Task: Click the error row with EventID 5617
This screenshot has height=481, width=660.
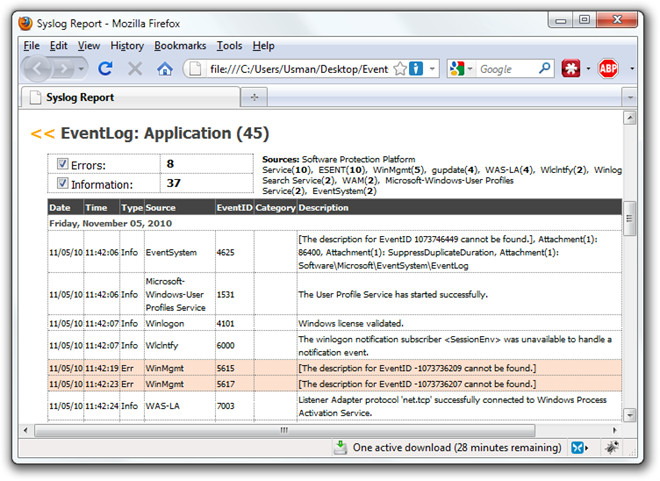Action: click(x=335, y=384)
